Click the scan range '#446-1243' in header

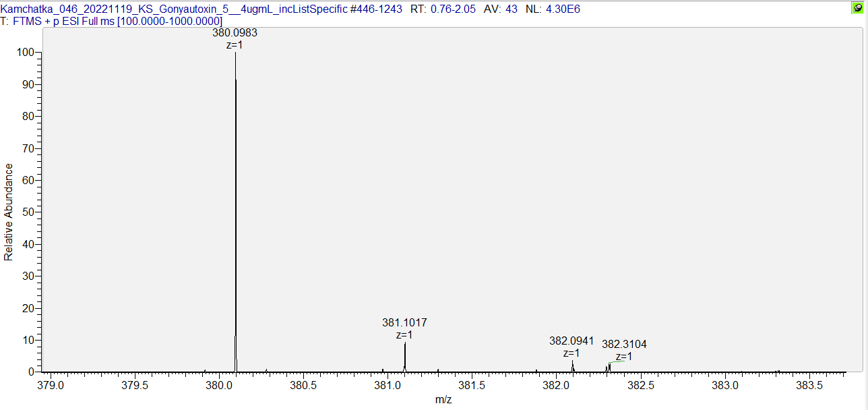point(376,9)
